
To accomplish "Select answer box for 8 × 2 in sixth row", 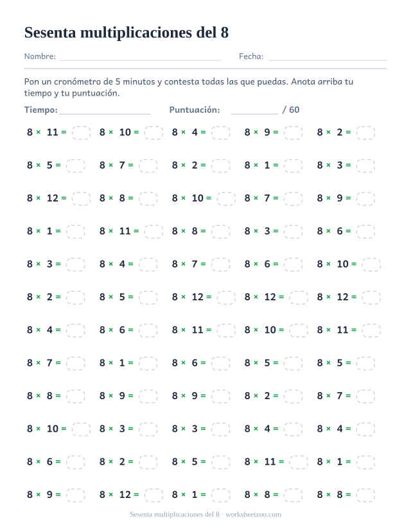I will pyautogui.click(x=75, y=298).
